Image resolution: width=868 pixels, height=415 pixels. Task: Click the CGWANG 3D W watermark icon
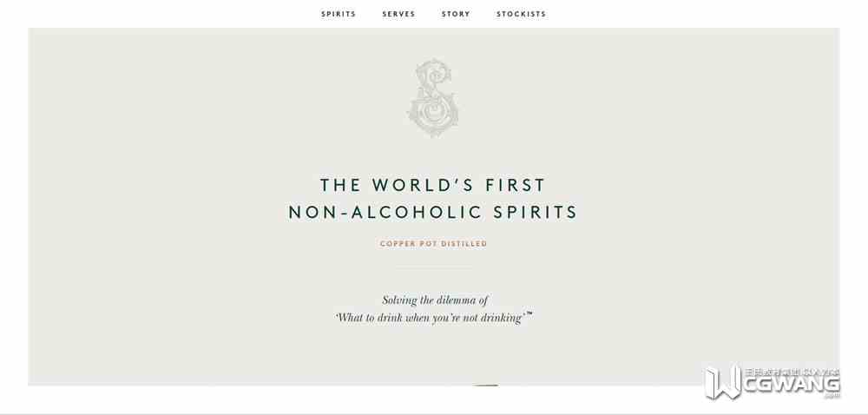[723, 382]
